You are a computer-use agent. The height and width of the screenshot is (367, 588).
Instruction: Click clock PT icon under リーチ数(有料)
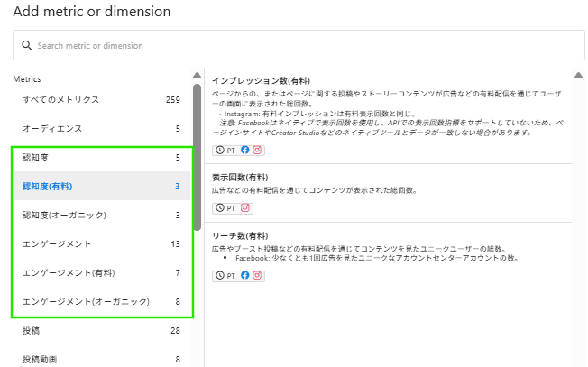pos(226,275)
